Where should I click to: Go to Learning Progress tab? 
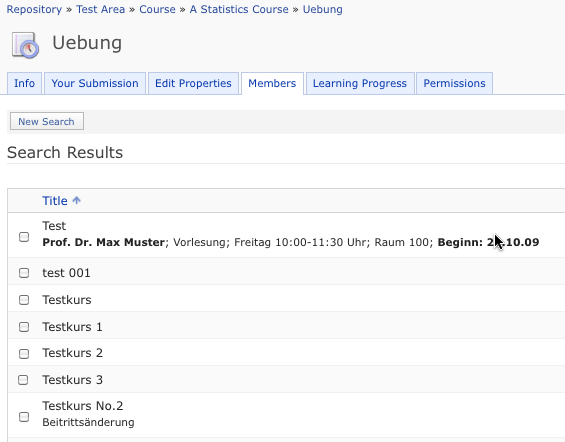coord(360,83)
